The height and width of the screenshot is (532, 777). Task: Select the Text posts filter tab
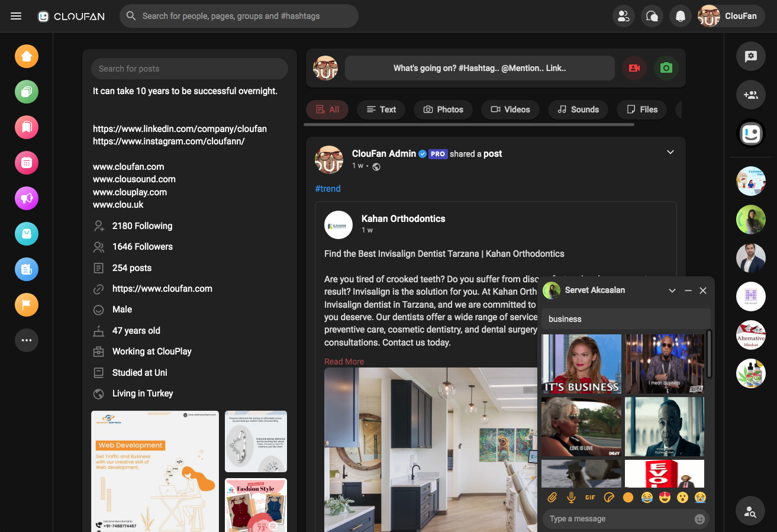[381, 109]
